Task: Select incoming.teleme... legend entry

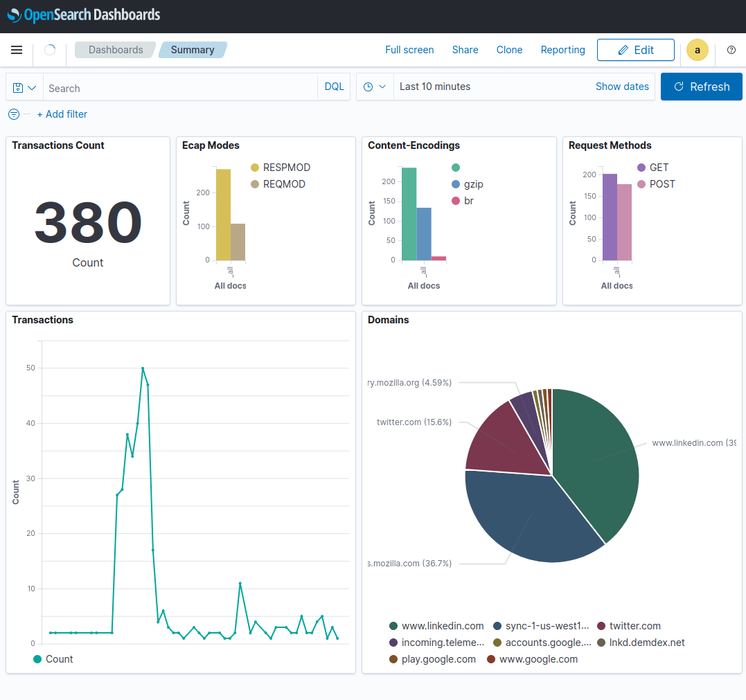Action: [436, 643]
